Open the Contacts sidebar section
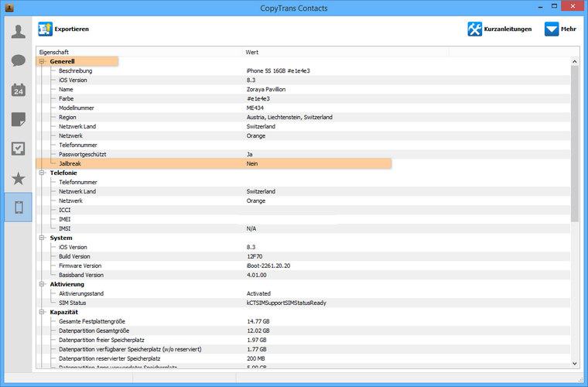The image size is (588, 387). pos(19,32)
